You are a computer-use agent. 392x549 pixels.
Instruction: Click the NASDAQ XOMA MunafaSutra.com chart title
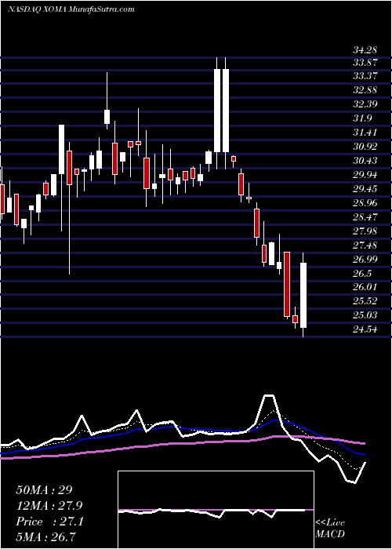[71, 9]
